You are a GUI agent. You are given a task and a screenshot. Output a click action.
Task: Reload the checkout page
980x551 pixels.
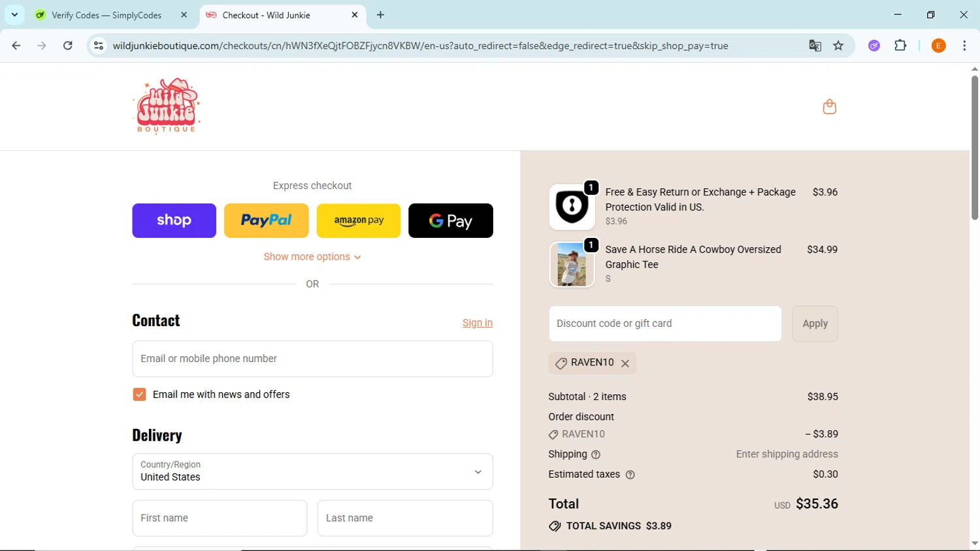(x=68, y=46)
